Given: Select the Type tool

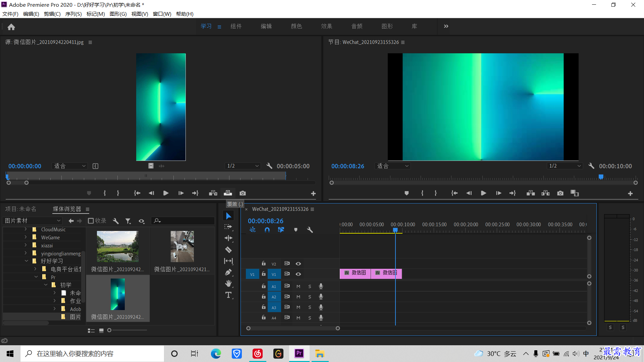Looking at the screenshot, I should [x=228, y=295].
